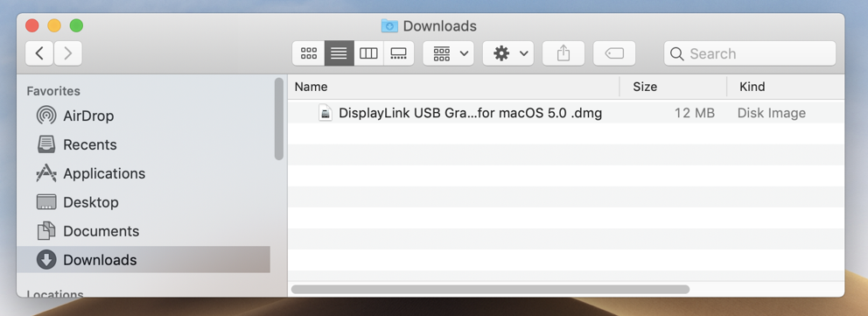The image size is (868, 316).
Task: Click the horizontal scrollbar under the file list
Action: coord(491,290)
